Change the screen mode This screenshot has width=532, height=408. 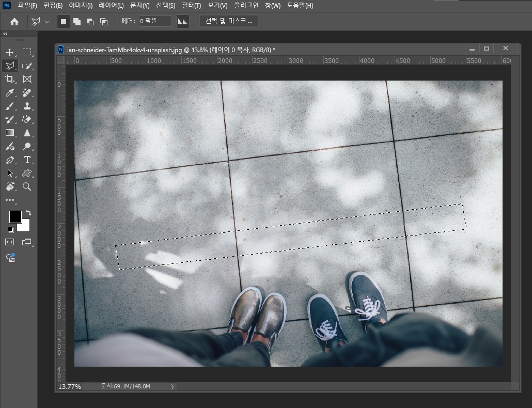[x=26, y=242]
